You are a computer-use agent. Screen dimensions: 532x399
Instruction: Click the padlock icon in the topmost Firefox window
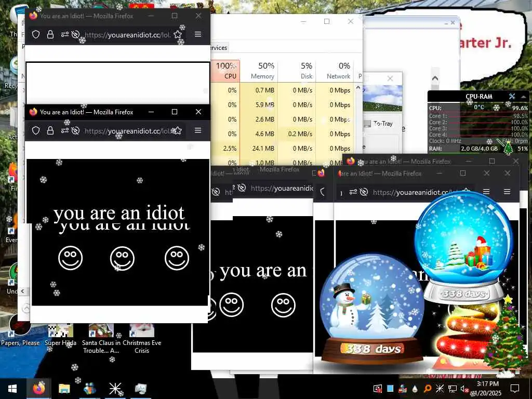pyautogui.click(x=50, y=34)
